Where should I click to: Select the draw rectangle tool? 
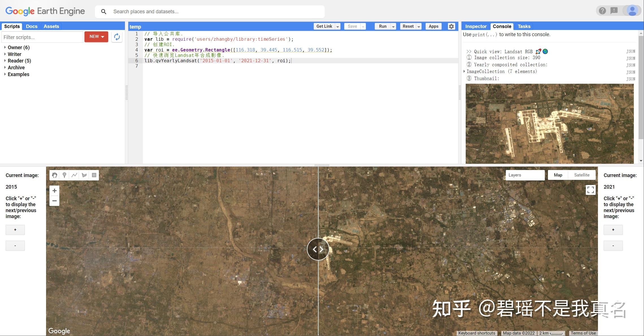coord(94,175)
